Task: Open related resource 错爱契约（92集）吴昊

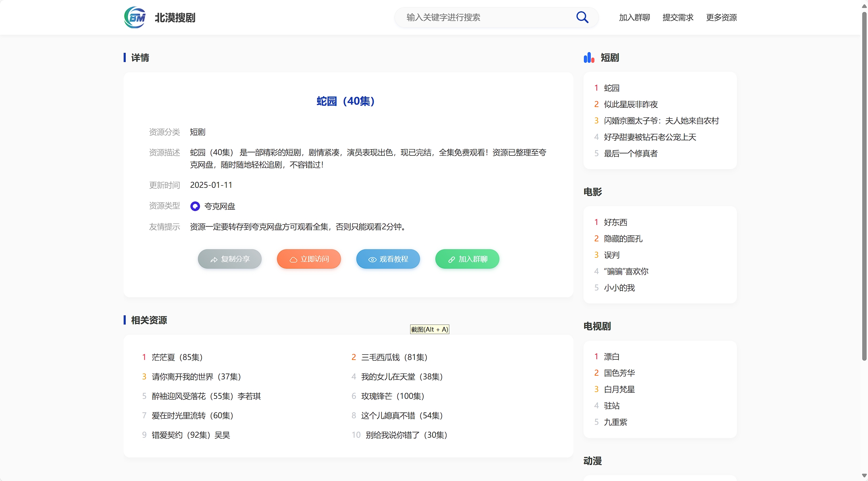Action: 191,435
